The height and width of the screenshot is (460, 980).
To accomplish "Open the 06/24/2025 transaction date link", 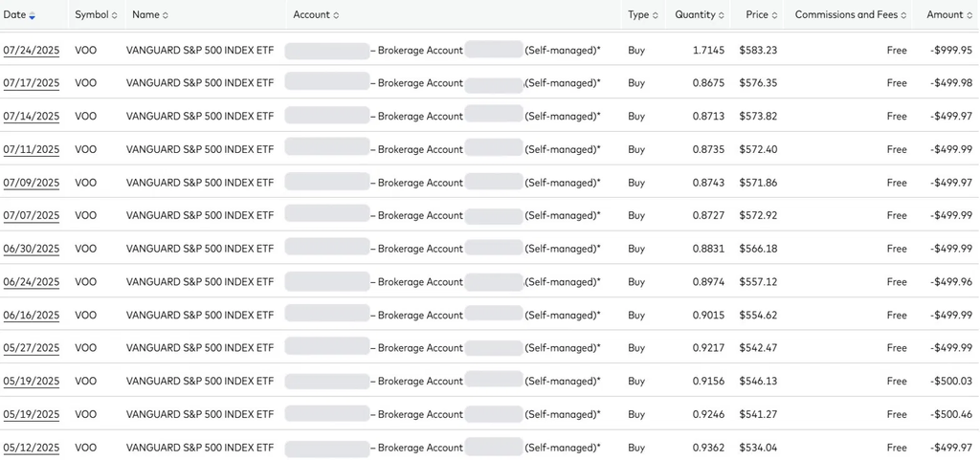I will click(x=32, y=282).
